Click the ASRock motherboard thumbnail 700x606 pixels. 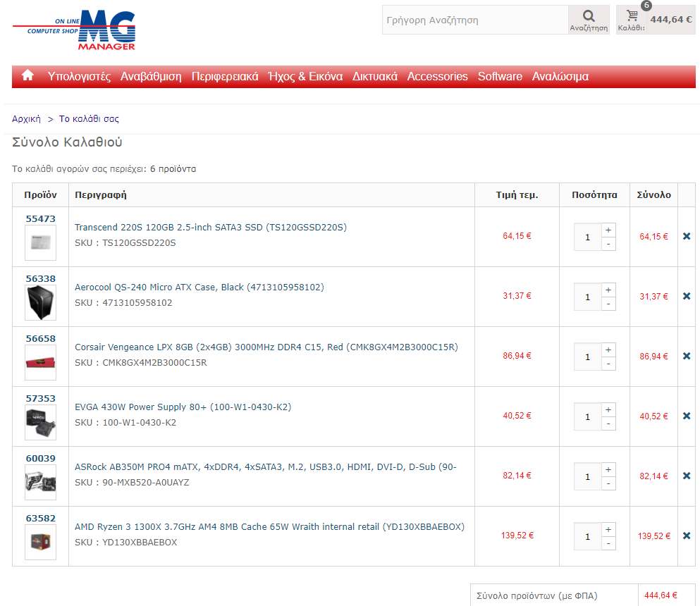pos(41,483)
